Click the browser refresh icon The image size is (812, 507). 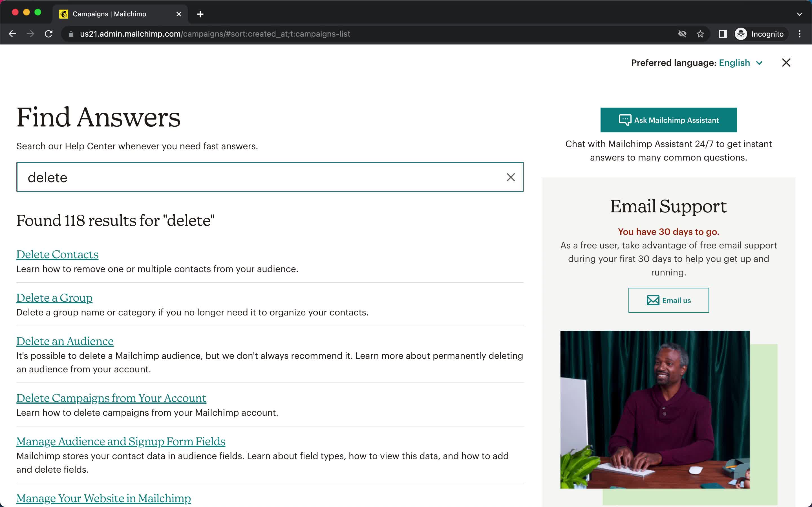49,34
